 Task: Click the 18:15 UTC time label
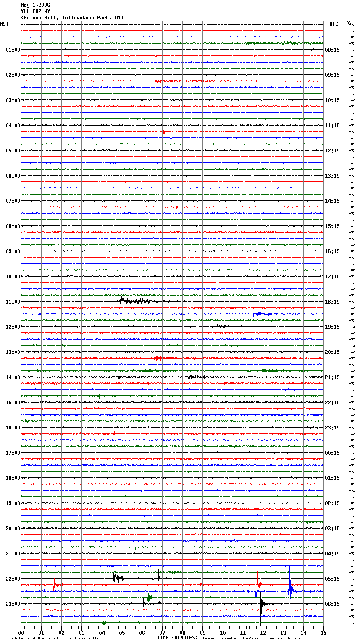[332, 301]
